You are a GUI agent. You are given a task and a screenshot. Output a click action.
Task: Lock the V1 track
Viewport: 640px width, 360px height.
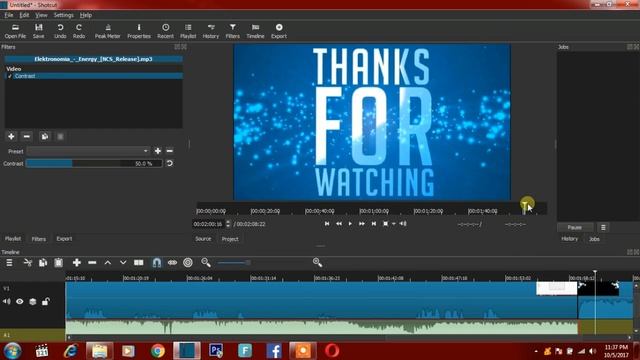pyautogui.click(x=45, y=302)
